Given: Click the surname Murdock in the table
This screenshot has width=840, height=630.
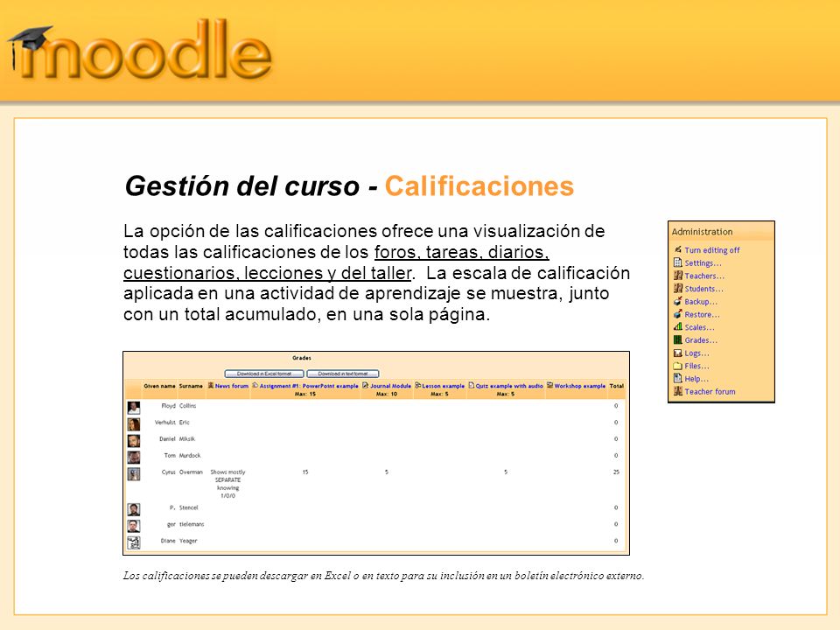Looking at the screenshot, I should point(190,455).
